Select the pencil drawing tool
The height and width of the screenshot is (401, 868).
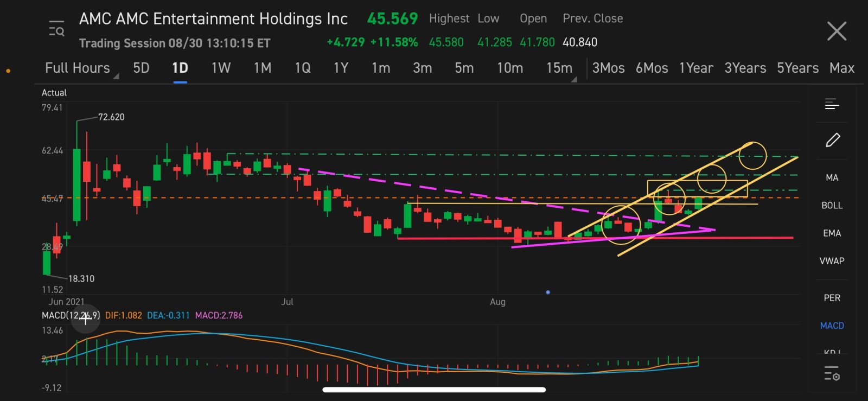coord(833,140)
